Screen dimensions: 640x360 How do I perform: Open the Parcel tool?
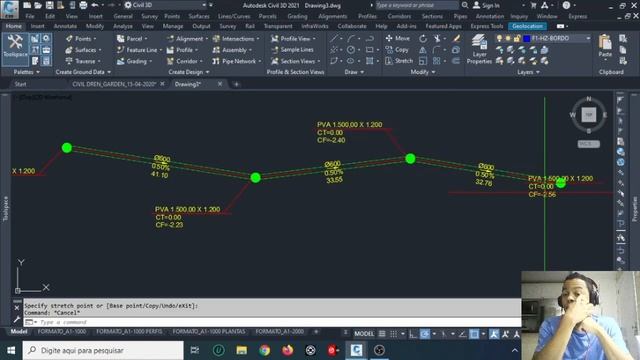pyautogui.click(x=131, y=39)
